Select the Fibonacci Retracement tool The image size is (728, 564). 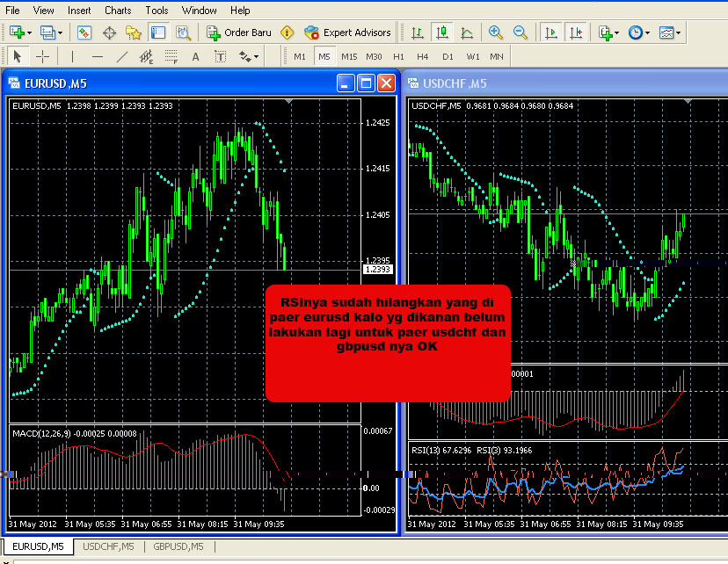click(x=171, y=56)
